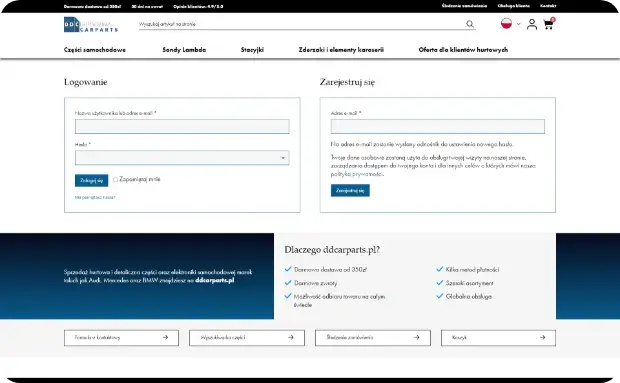This screenshot has height=383, width=620.
Task: Click arrow icon in footer Śledzenie zamówienia button
Action: tap(417, 338)
